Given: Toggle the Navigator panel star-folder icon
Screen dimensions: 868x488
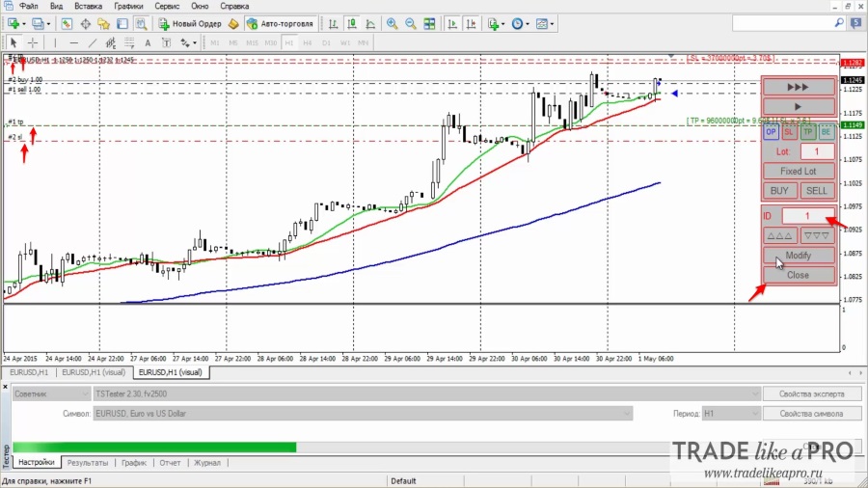Looking at the screenshot, I should pyautogui.click(x=103, y=24).
